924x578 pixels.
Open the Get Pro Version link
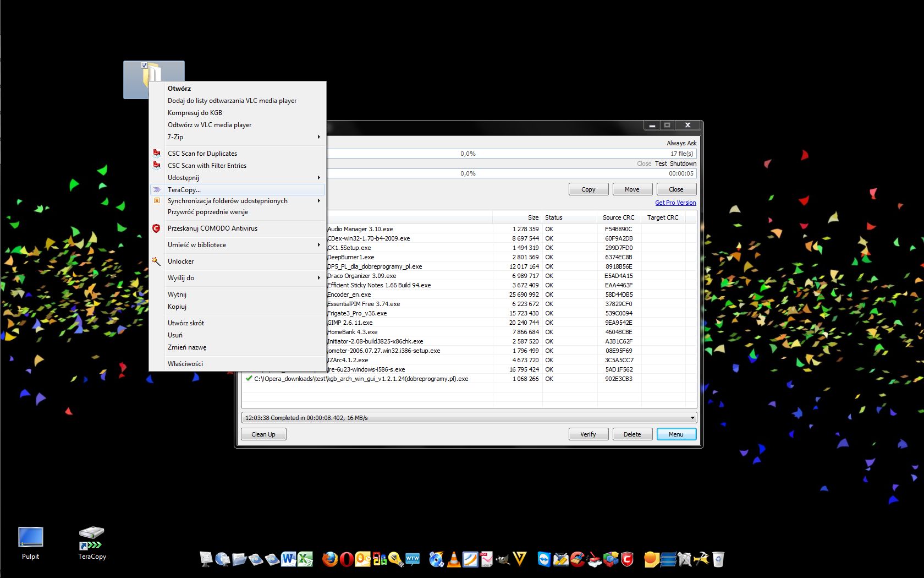click(675, 203)
